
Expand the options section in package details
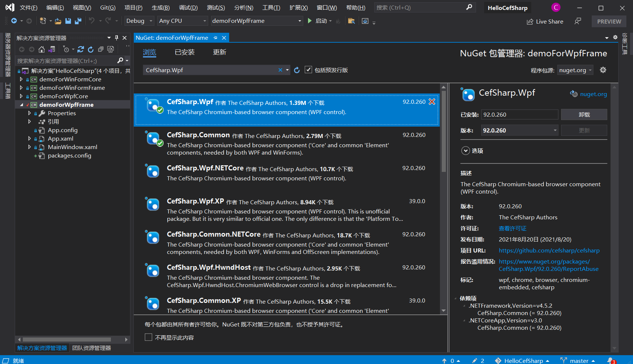click(x=466, y=151)
